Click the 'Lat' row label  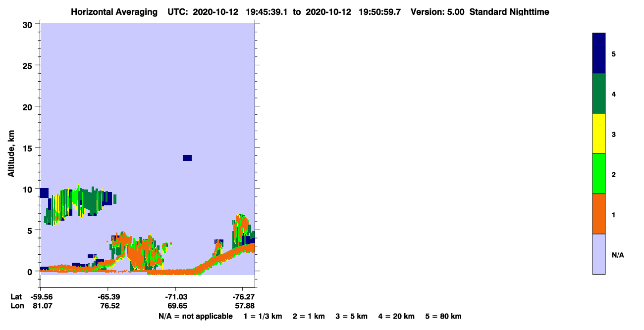tap(16, 297)
